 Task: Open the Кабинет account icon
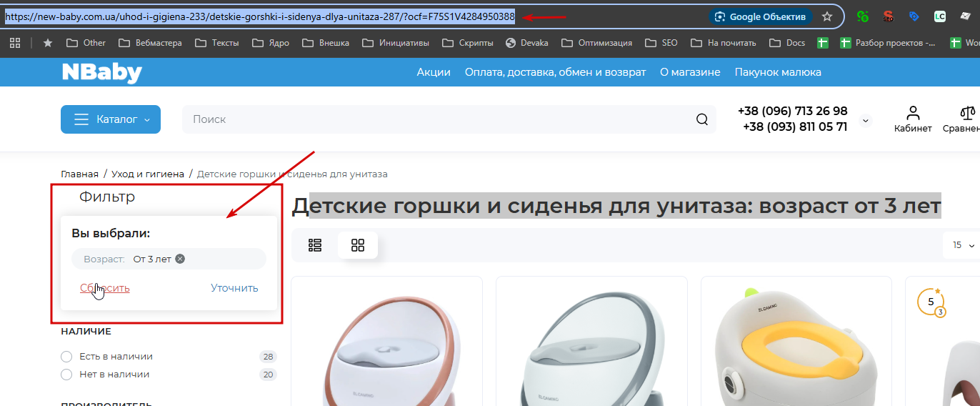click(x=913, y=119)
